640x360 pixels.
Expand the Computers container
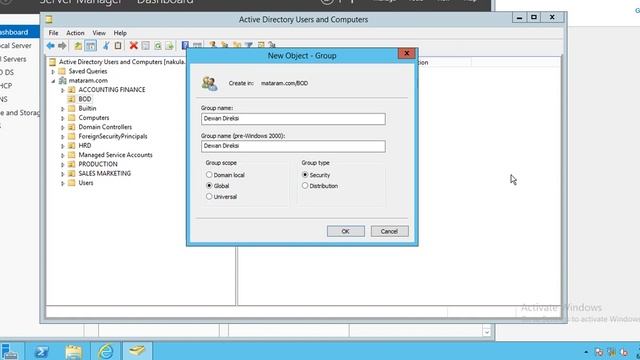[62, 118]
